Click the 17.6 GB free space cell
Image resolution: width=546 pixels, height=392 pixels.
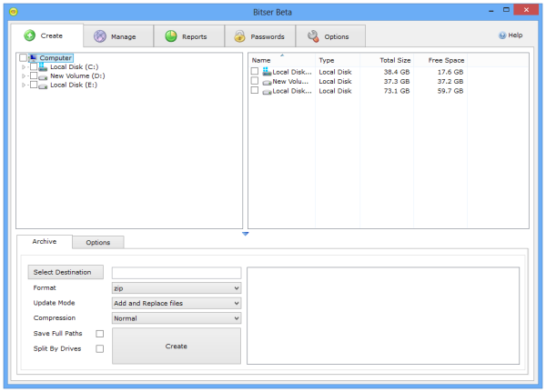450,72
